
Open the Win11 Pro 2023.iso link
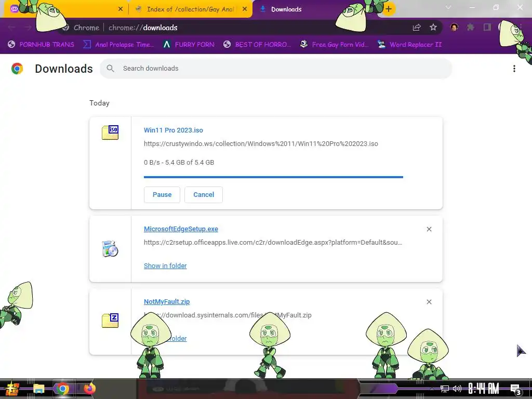(x=174, y=130)
